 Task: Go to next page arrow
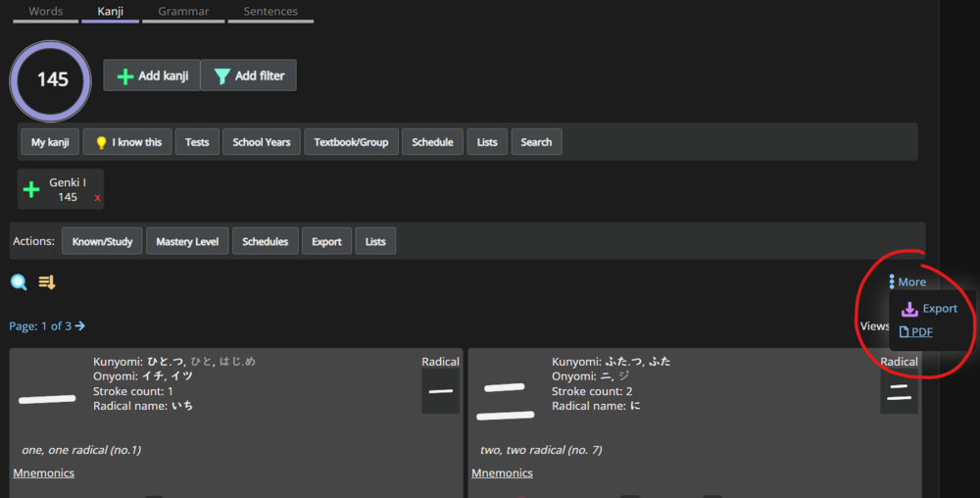(x=80, y=325)
